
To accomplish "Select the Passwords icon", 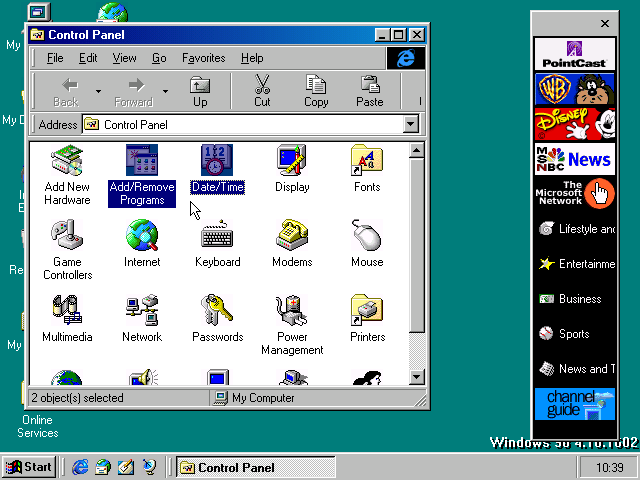I will pos(217,312).
